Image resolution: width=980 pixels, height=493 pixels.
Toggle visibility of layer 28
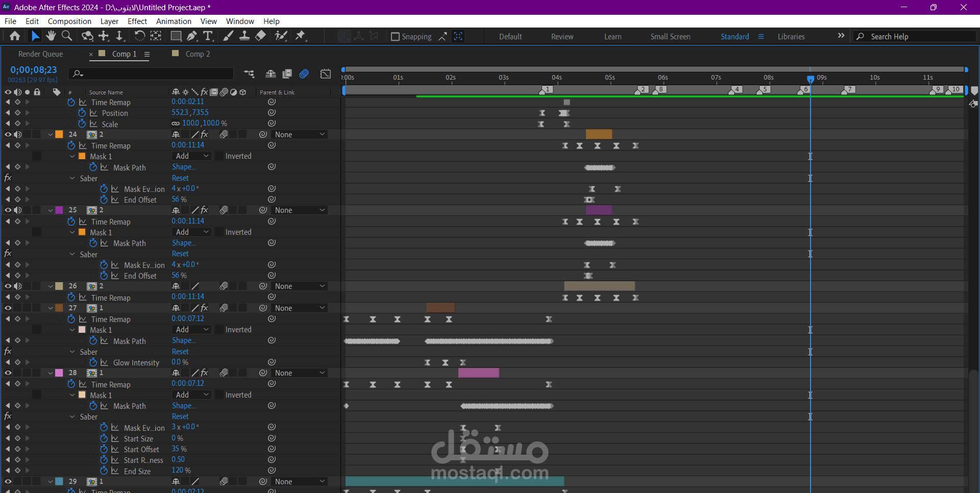pyautogui.click(x=8, y=373)
